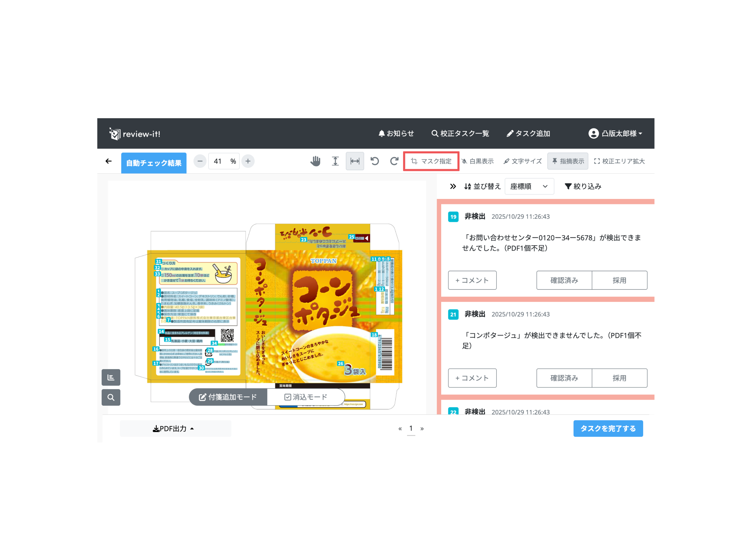The image size is (754, 560).
Task: Click the left-side chart panel icon
Action: (111, 378)
